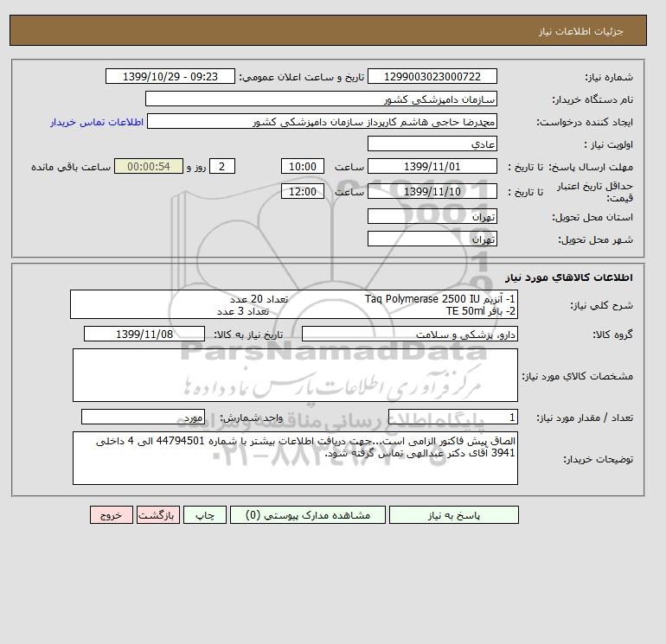Open مشاهده مدارک پیوستی (0) button
Image resolution: width=666 pixels, height=644 pixels.
[x=308, y=515]
